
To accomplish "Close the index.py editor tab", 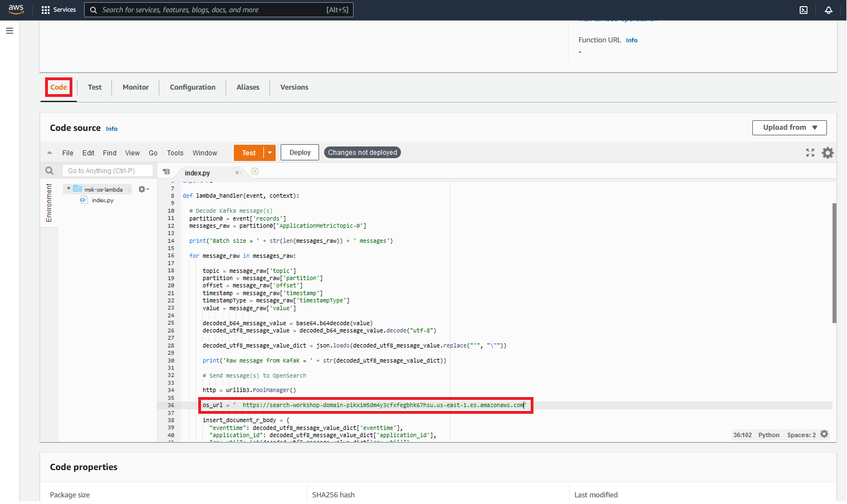I will tap(237, 173).
